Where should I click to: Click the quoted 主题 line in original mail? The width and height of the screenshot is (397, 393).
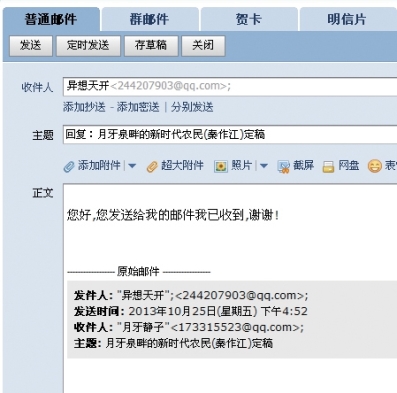pos(173,343)
